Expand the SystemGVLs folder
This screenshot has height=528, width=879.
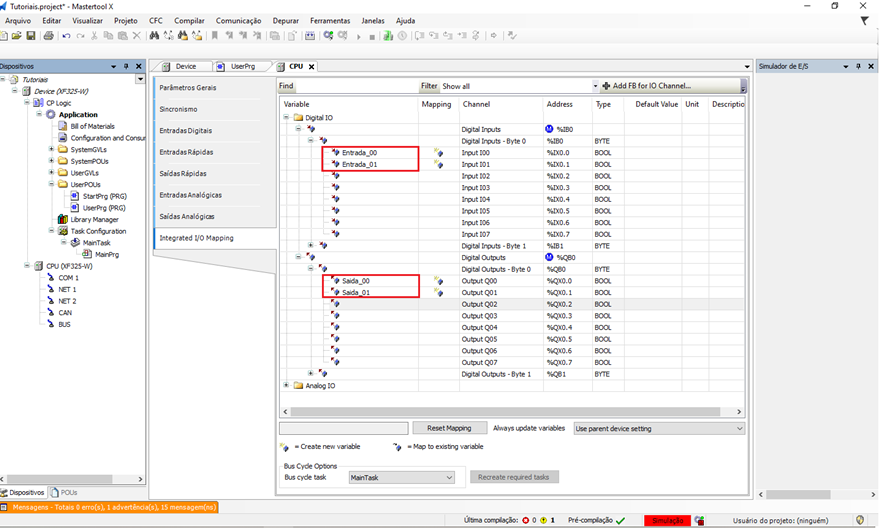click(x=51, y=150)
